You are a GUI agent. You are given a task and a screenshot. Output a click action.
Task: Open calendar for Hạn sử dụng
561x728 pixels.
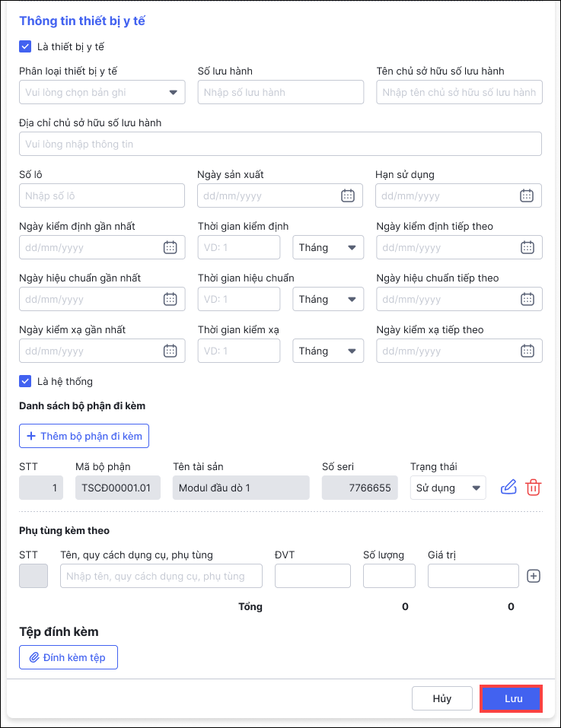[x=526, y=196]
